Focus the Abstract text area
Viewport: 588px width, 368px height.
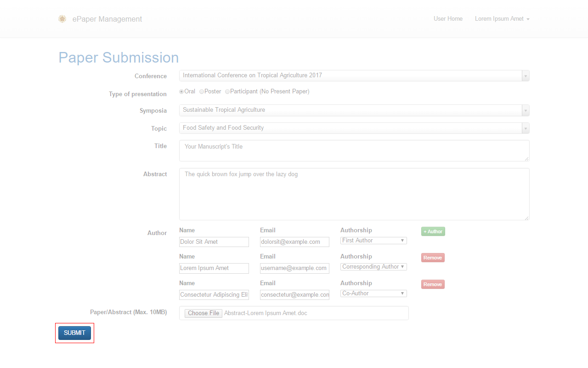coord(354,194)
